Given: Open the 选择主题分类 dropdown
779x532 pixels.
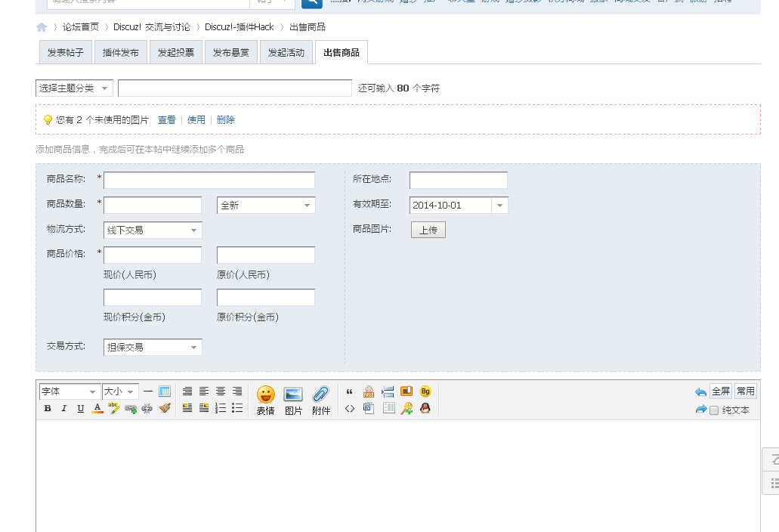Looking at the screenshot, I should point(74,88).
